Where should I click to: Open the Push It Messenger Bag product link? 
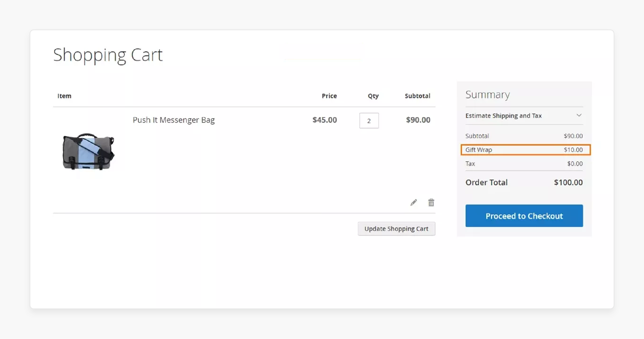[x=174, y=120]
